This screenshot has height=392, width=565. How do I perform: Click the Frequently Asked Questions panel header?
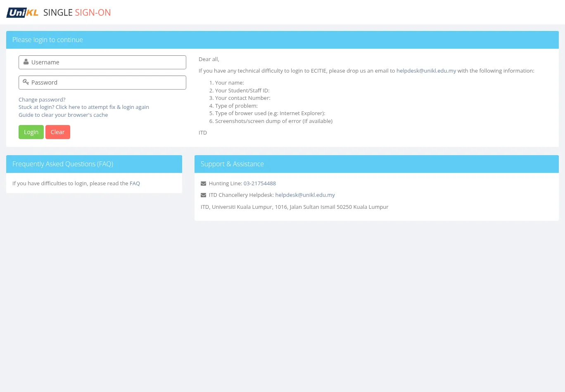63,164
